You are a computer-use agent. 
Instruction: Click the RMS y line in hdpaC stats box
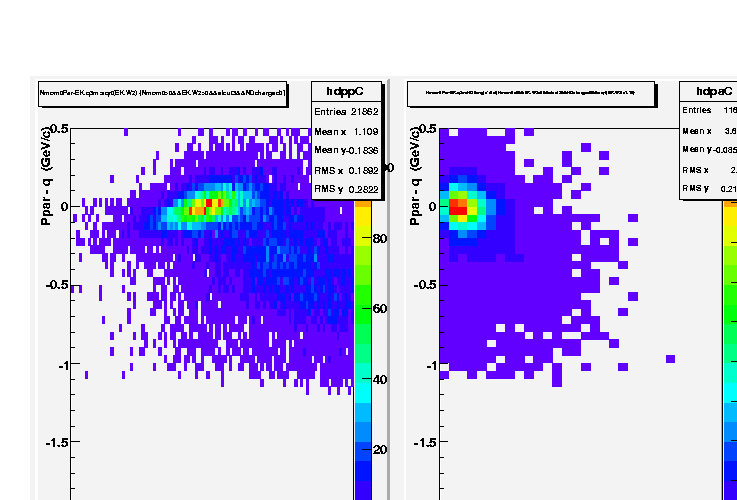tap(709, 188)
